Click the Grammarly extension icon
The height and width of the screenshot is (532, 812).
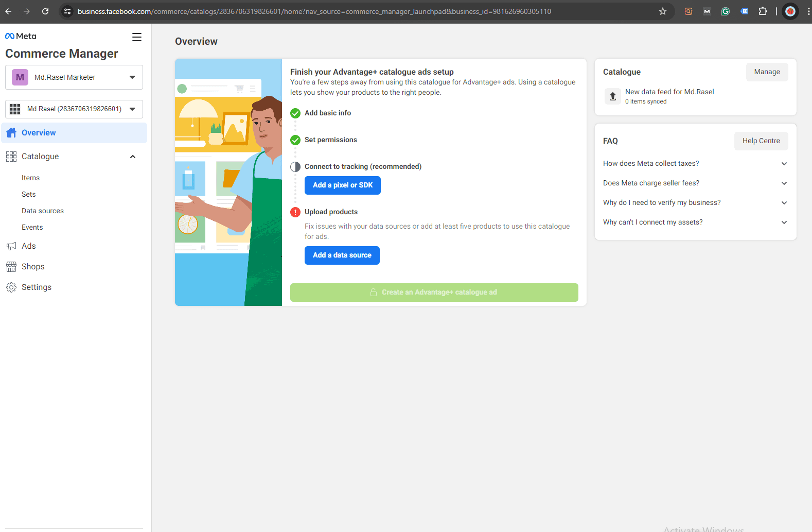726,11
